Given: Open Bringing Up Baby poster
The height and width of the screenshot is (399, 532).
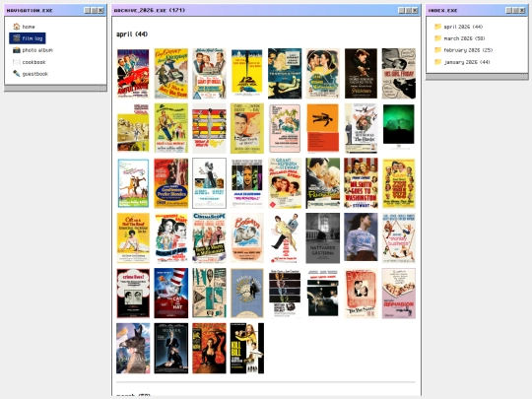Looking at the screenshot, I should tap(171, 238).
